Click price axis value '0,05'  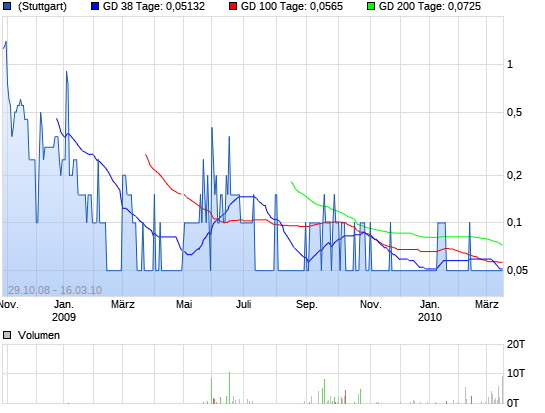point(517,270)
